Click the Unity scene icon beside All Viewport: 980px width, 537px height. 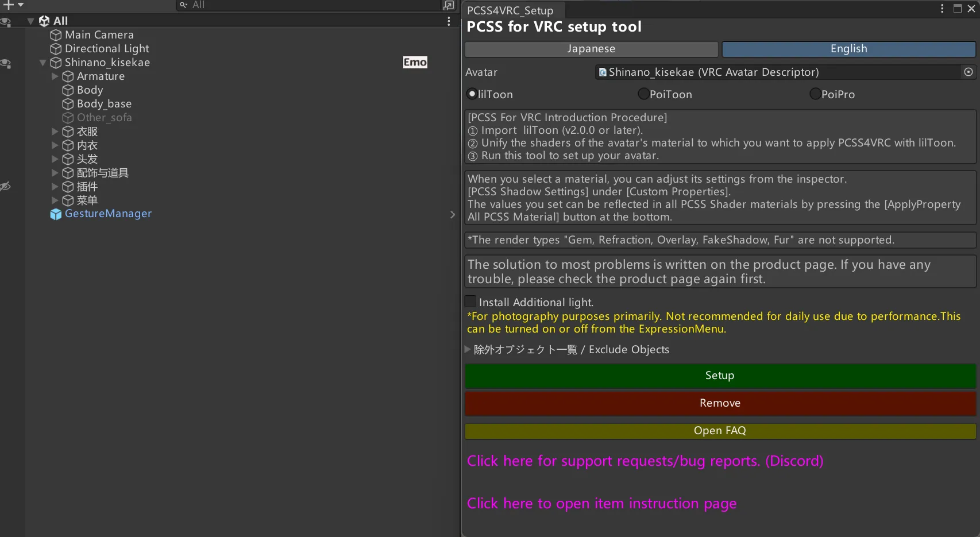[44, 21]
